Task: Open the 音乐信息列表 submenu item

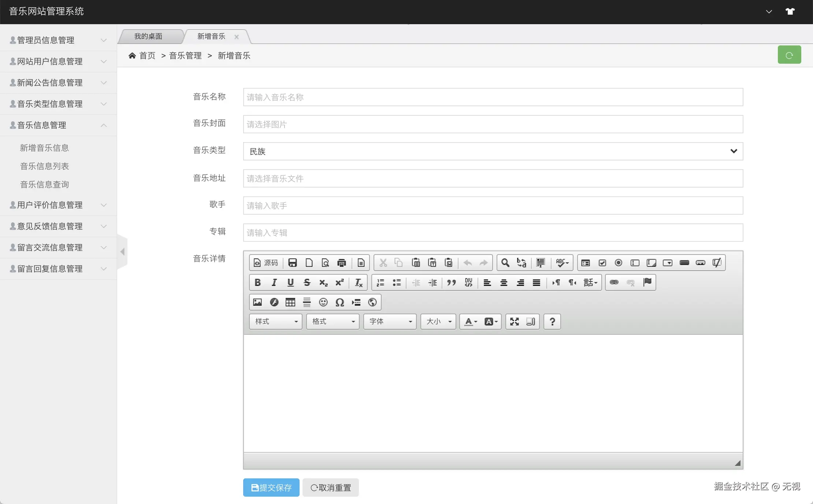Action: (x=44, y=166)
